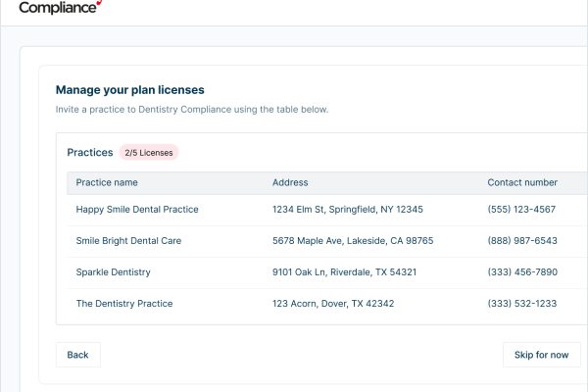Select Sparkle Dentistry row
Viewport: 588px width, 392px height.
327,272
